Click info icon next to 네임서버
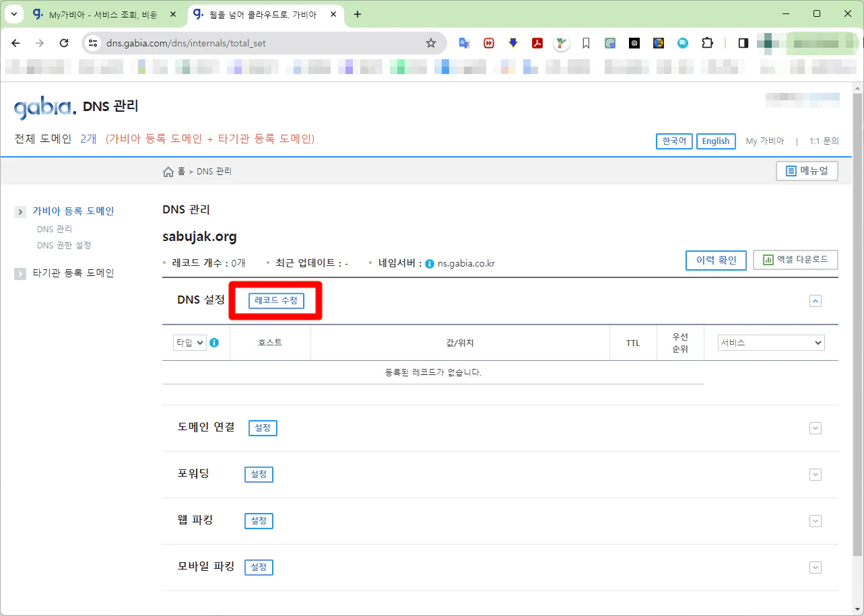Viewport: 864px width, 616px height. tap(430, 264)
